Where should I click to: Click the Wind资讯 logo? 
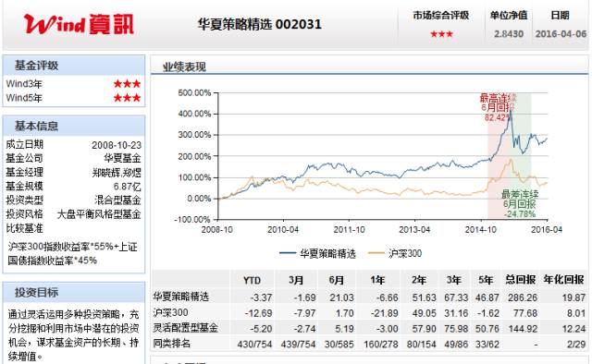(79, 24)
